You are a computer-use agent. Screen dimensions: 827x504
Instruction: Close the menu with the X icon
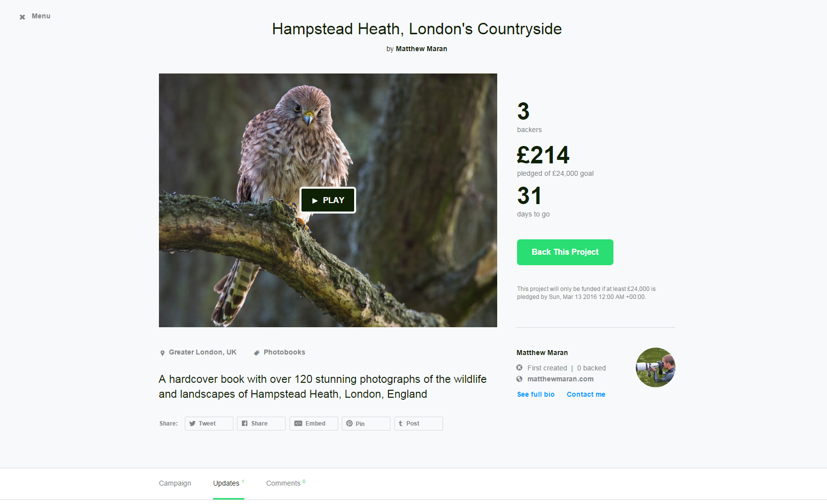tap(22, 17)
